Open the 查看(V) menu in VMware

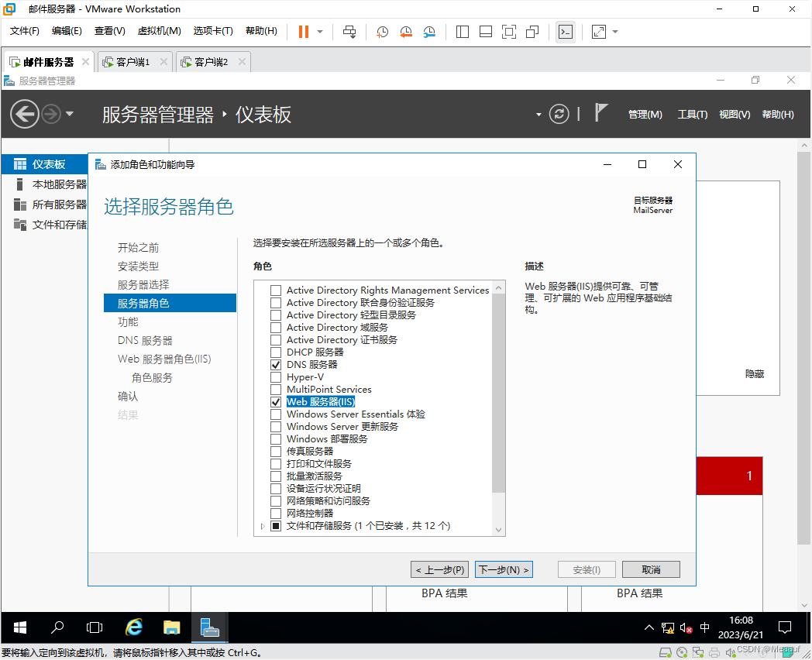tap(110, 31)
